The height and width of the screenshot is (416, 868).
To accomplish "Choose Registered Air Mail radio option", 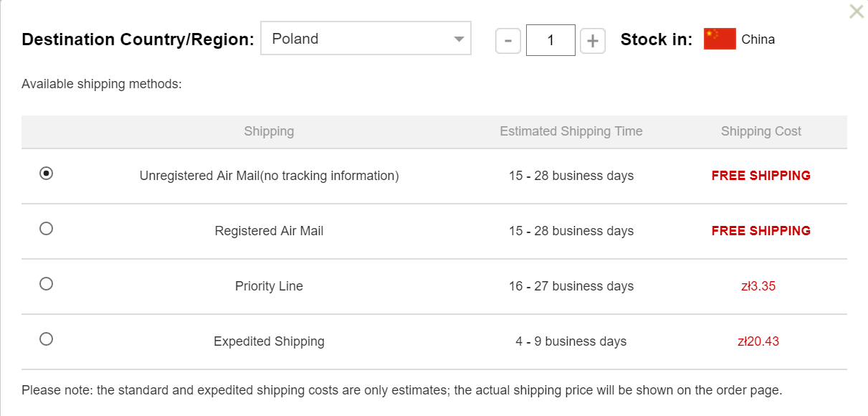I will (x=46, y=229).
